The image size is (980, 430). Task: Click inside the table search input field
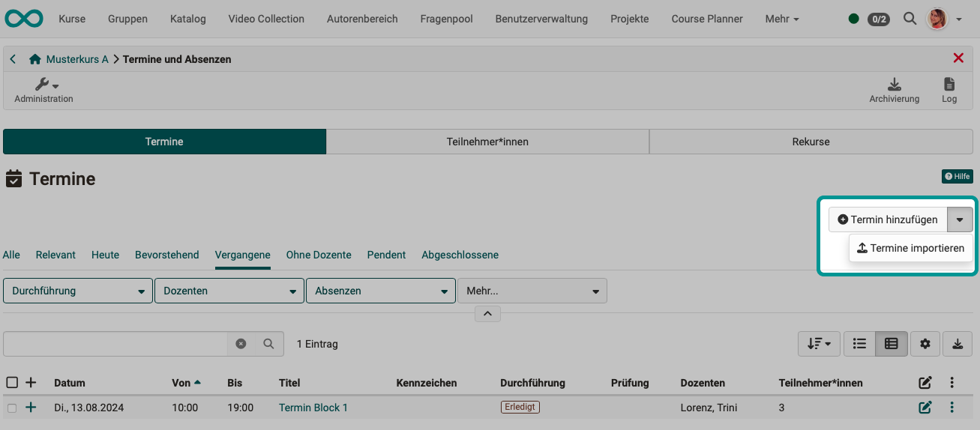click(115, 344)
